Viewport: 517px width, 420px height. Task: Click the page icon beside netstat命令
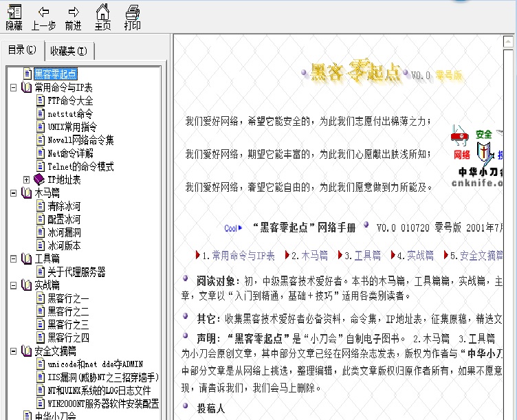pyautogui.click(x=41, y=113)
